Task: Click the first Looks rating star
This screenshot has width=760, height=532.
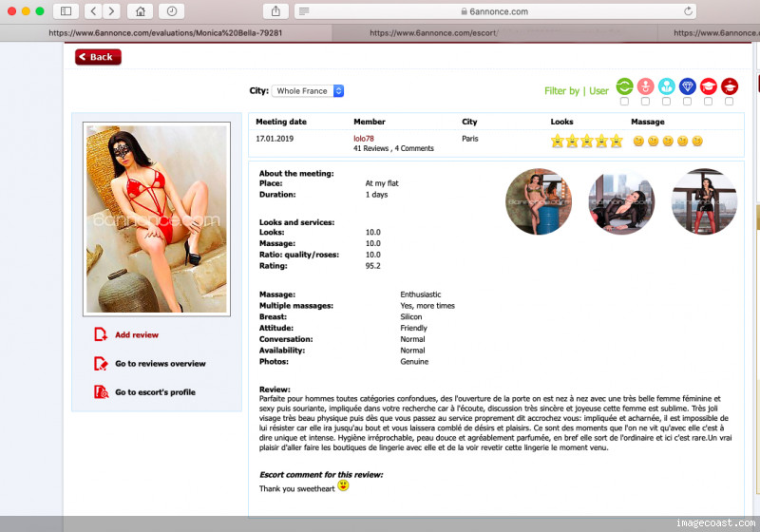Action: pyautogui.click(x=558, y=141)
